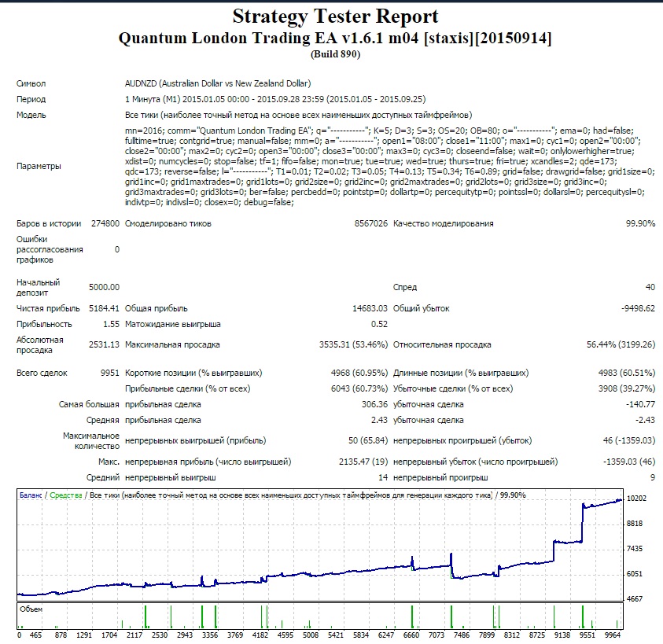Click the Качество моделирования label

pos(443,223)
